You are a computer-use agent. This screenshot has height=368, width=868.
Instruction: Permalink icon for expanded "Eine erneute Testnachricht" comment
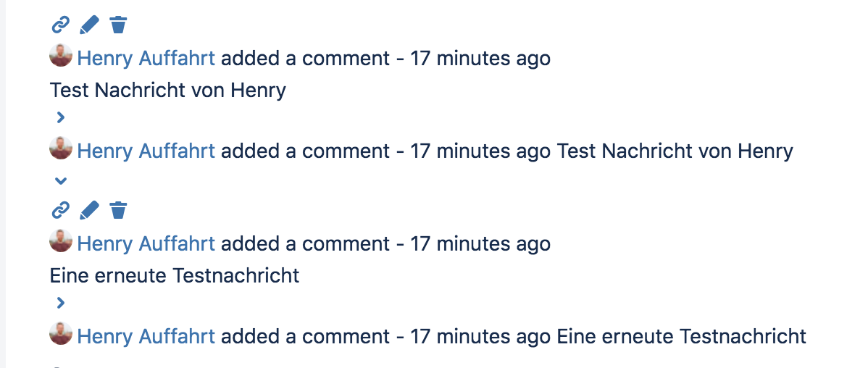(x=60, y=210)
